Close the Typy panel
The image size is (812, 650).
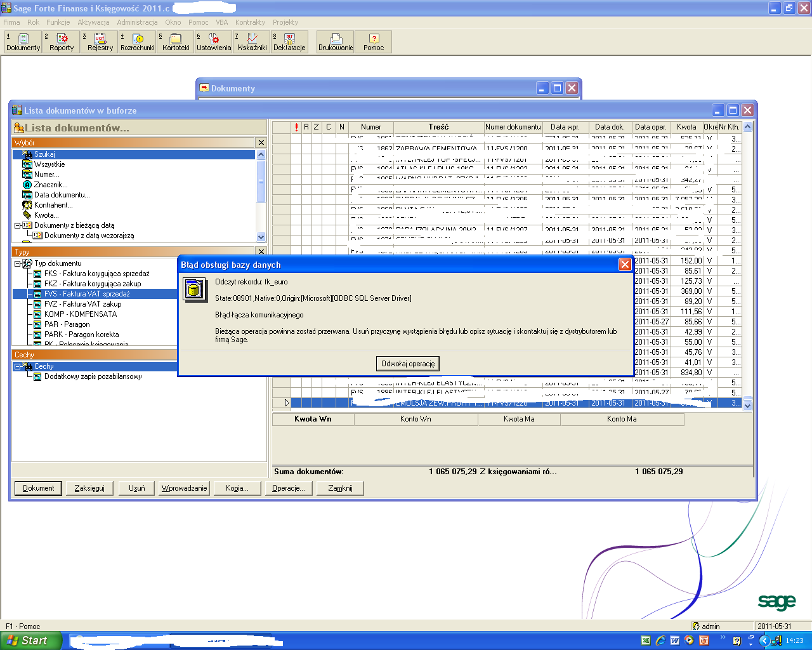pyautogui.click(x=261, y=252)
